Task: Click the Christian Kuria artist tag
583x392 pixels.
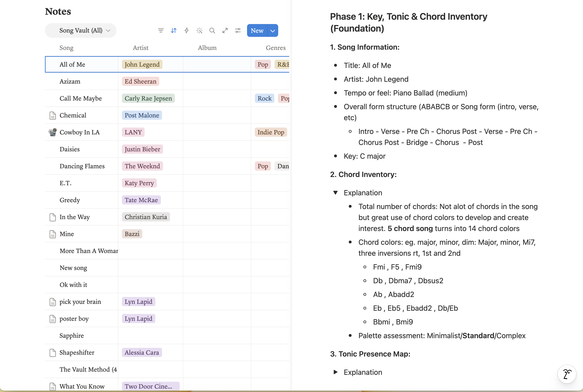Action: click(x=146, y=217)
